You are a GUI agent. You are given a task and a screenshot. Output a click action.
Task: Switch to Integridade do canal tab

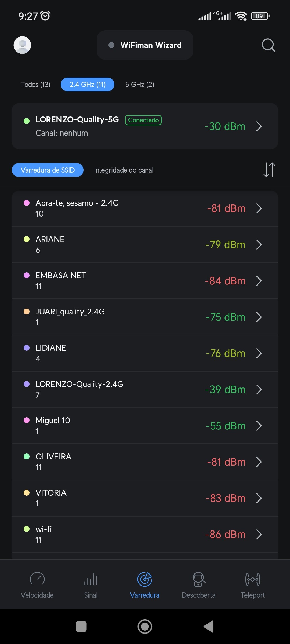[124, 170]
